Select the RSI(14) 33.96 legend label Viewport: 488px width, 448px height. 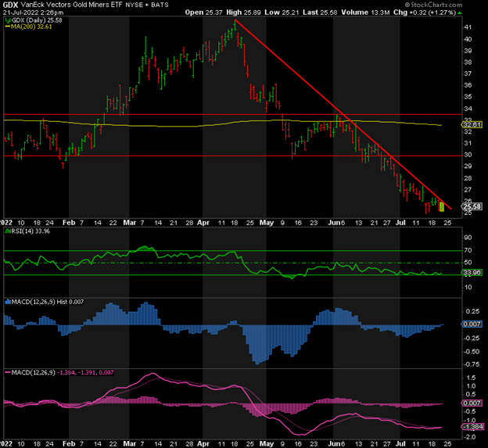[30, 231]
